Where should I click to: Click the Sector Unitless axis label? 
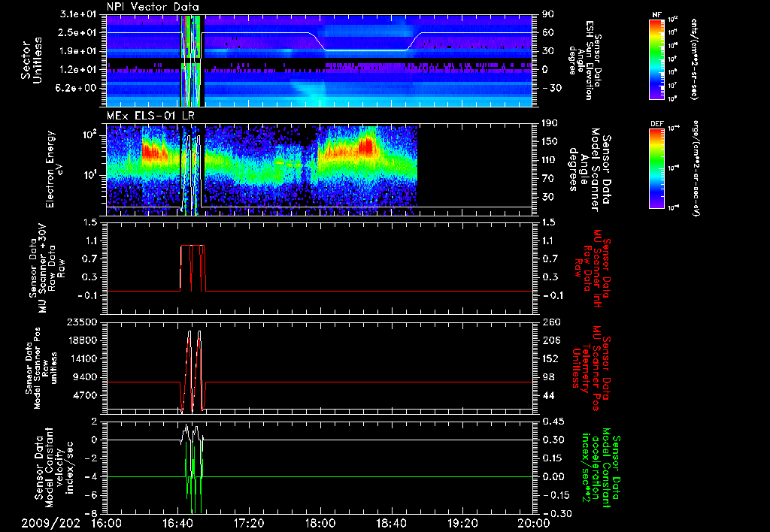coord(32,60)
